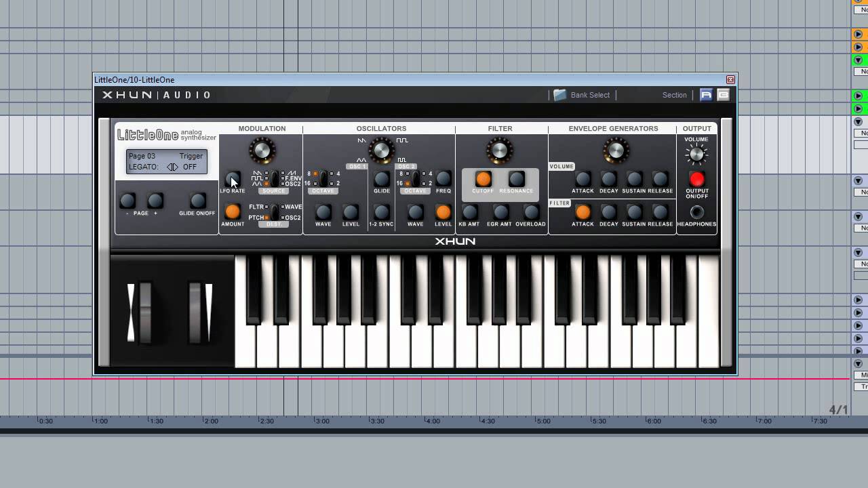Viewport: 868px width, 488px height.
Task: Toggle the GLIDE ON/OFF button
Action: pyautogui.click(x=197, y=201)
